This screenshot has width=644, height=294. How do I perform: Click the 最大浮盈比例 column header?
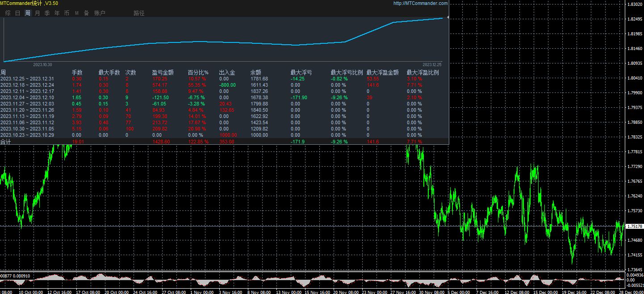click(x=423, y=72)
